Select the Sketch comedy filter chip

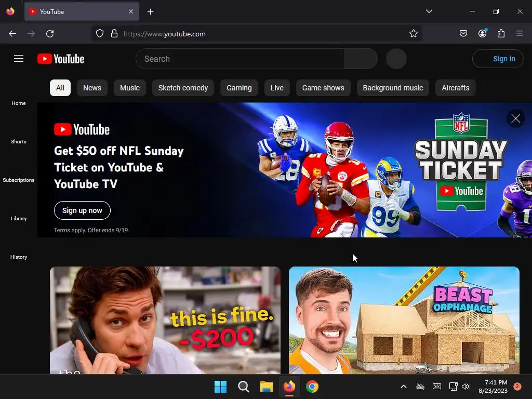[183, 88]
